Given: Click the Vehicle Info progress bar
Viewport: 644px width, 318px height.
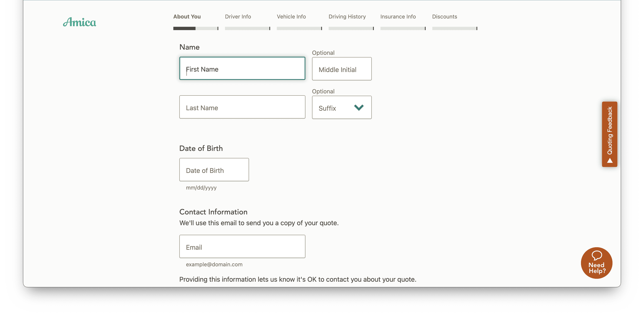Looking at the screenshot, I should click(299, 28).
